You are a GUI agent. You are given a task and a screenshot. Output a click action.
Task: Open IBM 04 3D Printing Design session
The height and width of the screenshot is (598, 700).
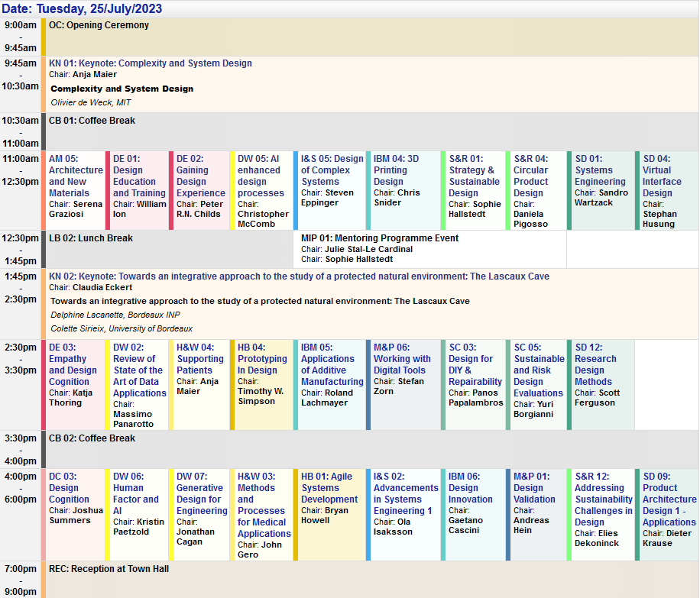point(396,170)
